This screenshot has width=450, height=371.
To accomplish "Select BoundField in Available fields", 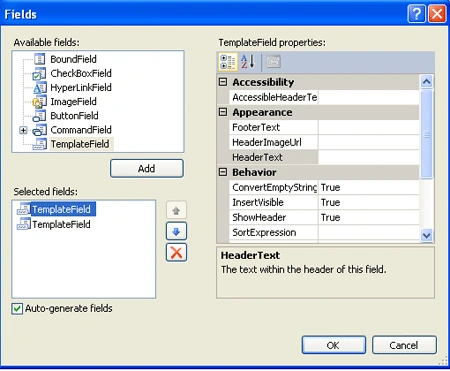I will 73,59.
